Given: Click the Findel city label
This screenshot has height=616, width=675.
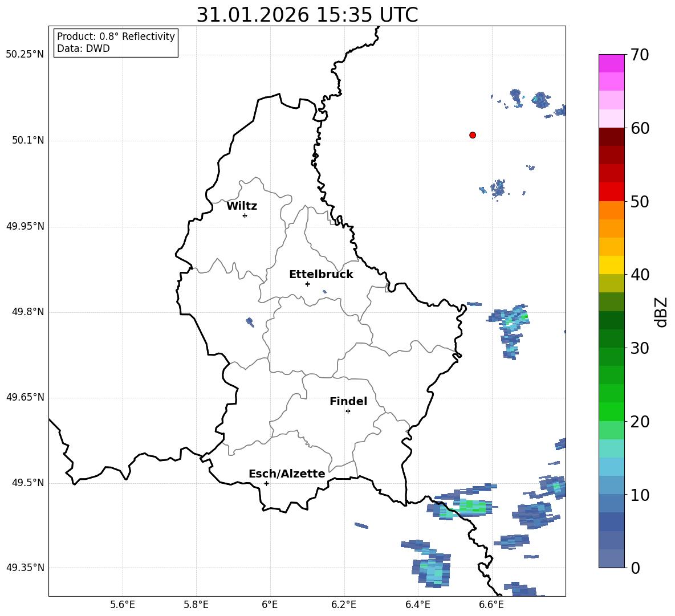Looking at the screenshot, I should pos(348,401).
